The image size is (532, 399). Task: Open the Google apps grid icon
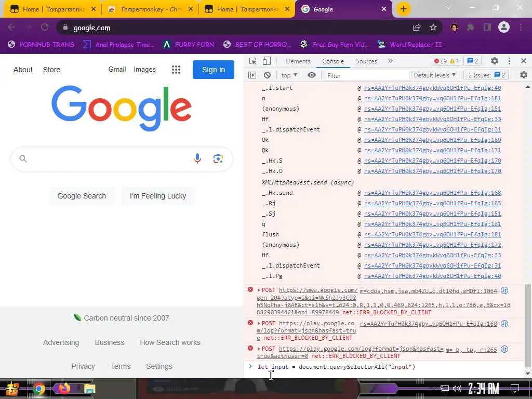click(176, 70)
